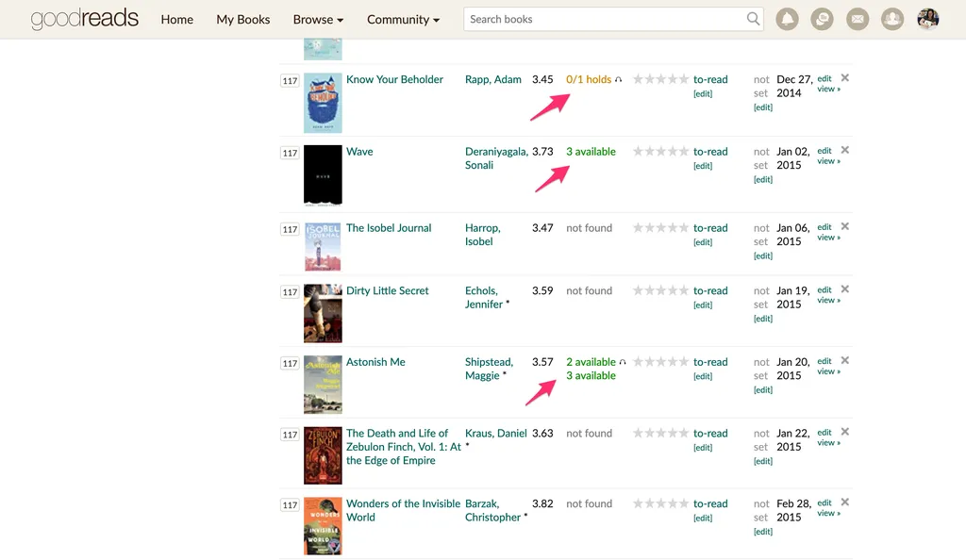966x560 pixels.
Task: Open the friend requests icon
Action: (892, 19)
